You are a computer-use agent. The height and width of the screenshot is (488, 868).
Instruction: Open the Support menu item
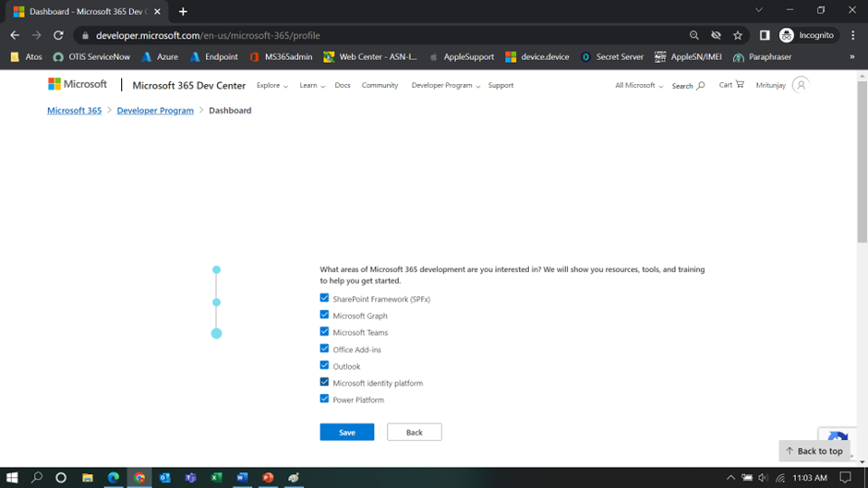(500, 85)
